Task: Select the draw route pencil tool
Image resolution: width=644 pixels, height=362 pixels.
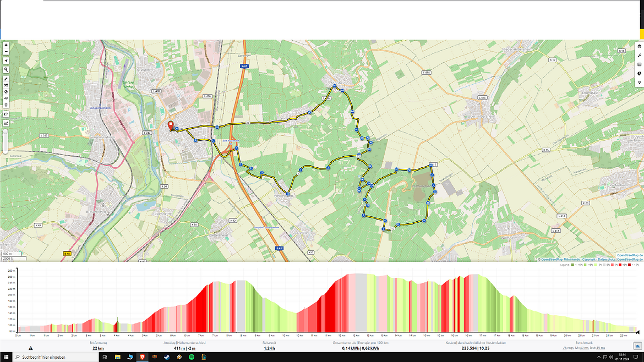Action: pyautogui.click(x=6, y=79)
